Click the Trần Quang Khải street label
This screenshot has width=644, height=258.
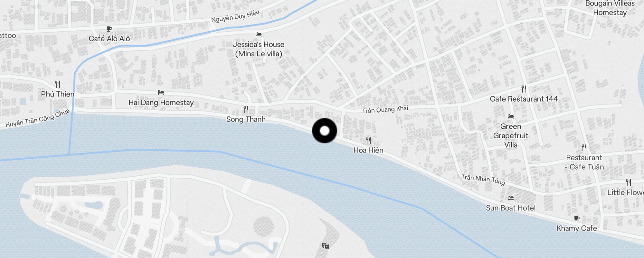coord(385,109)
